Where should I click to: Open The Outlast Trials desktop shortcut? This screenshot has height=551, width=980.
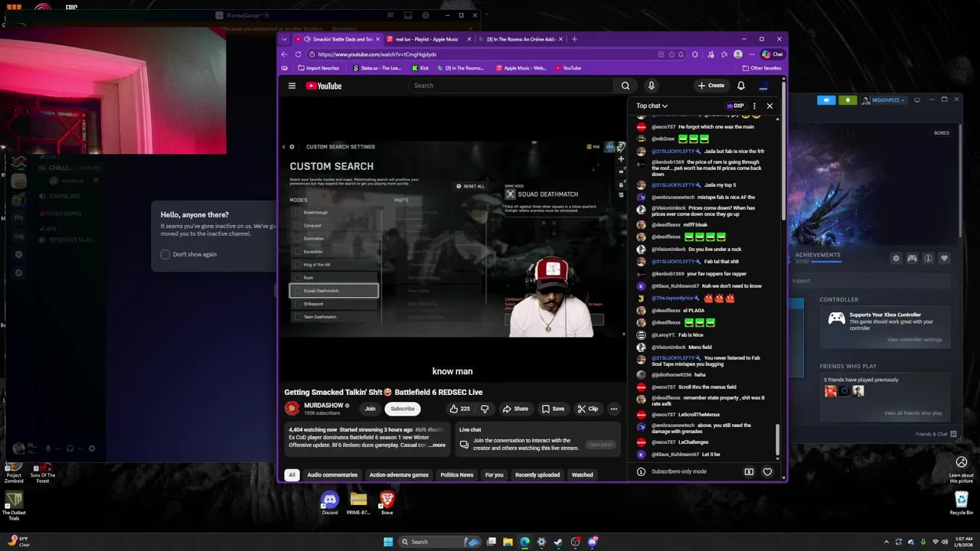[14, 507]
